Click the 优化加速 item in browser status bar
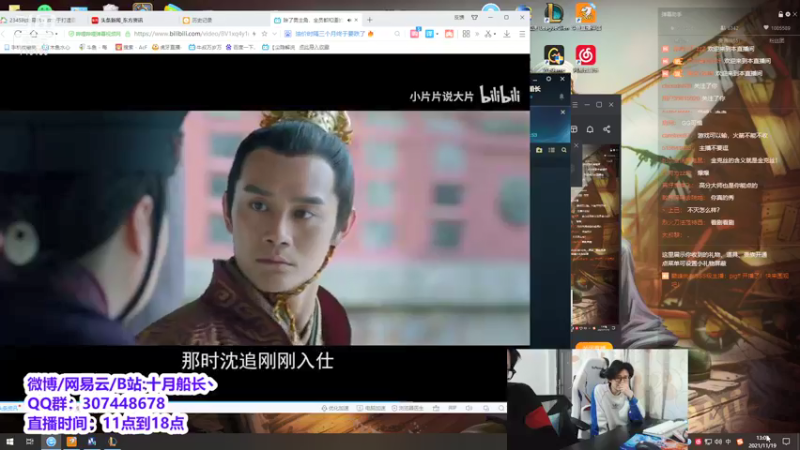800x450 pixels. 335,408
